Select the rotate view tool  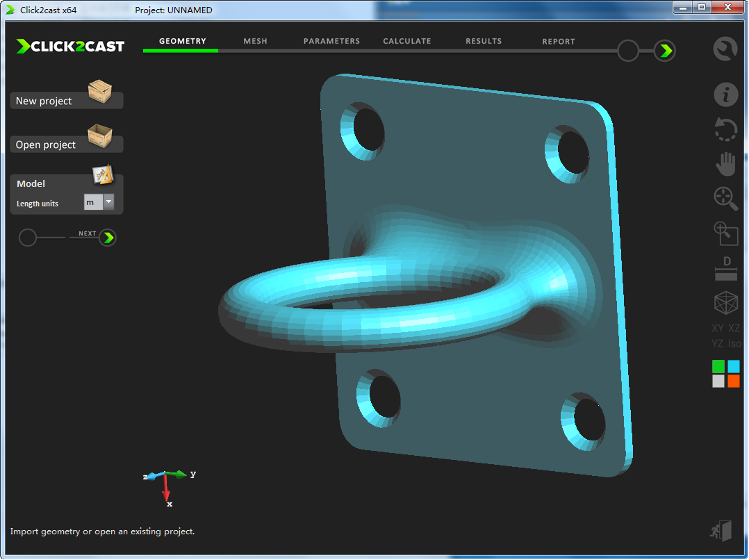725,130
